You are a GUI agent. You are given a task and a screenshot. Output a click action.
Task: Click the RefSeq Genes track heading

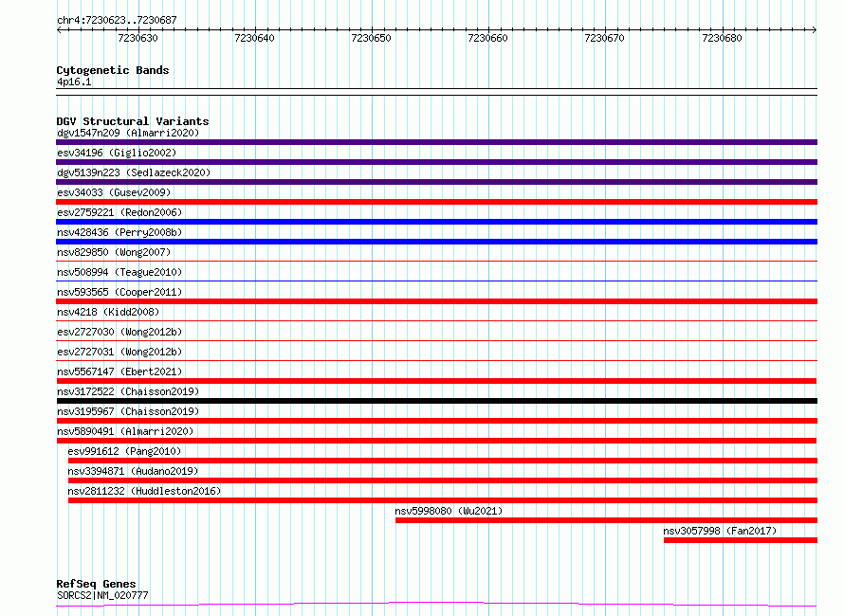coord(97,584)
